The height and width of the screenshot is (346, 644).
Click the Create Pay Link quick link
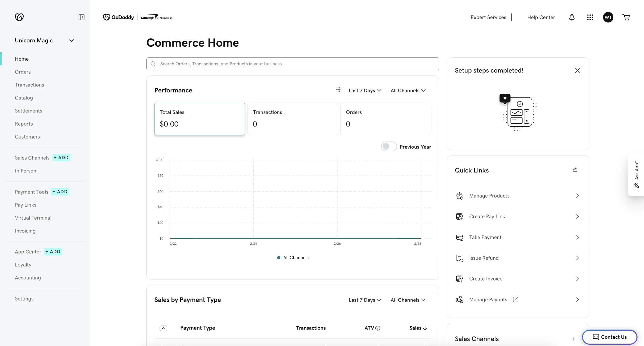pos(518,217)
